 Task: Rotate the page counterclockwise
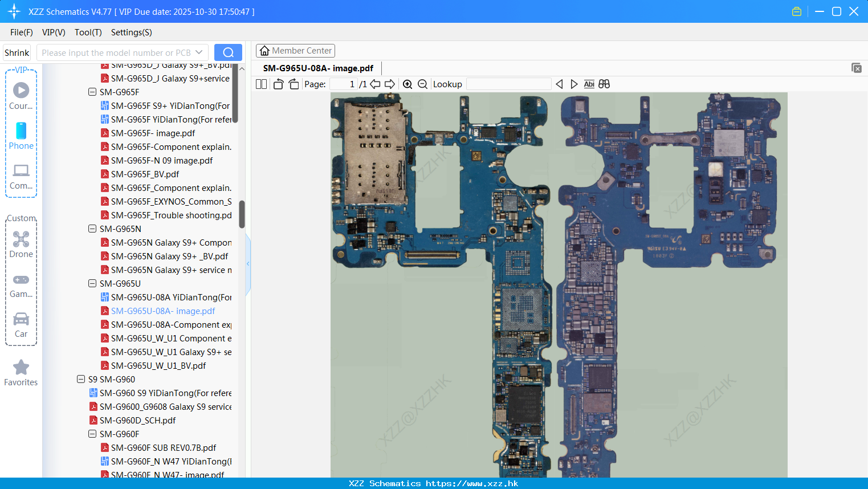(x=278, y=84)
